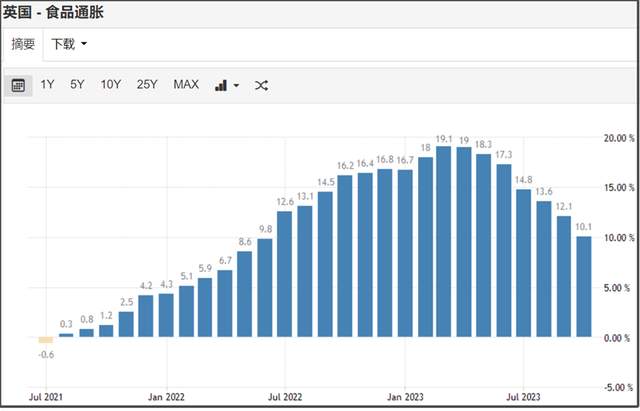Choose the 25Y time range
The width and height of the screenshot is (640, 411).
point(147,85)
